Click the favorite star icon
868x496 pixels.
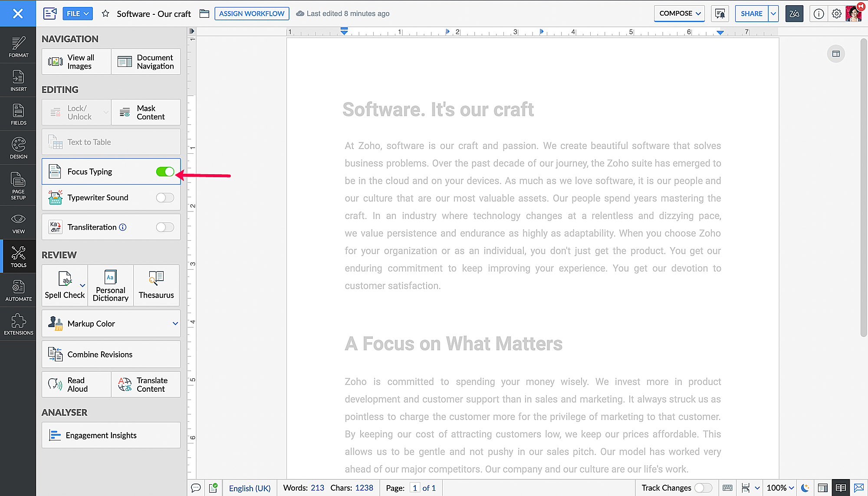coord(105,13)
